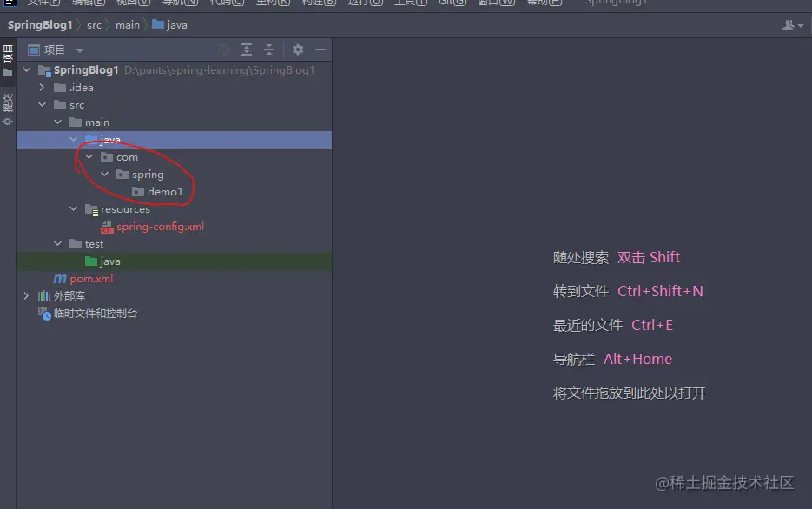This screenshot has width=812, height=509.
Task: Select the 临时文件和控制台 row text
Action: [96, 314]
